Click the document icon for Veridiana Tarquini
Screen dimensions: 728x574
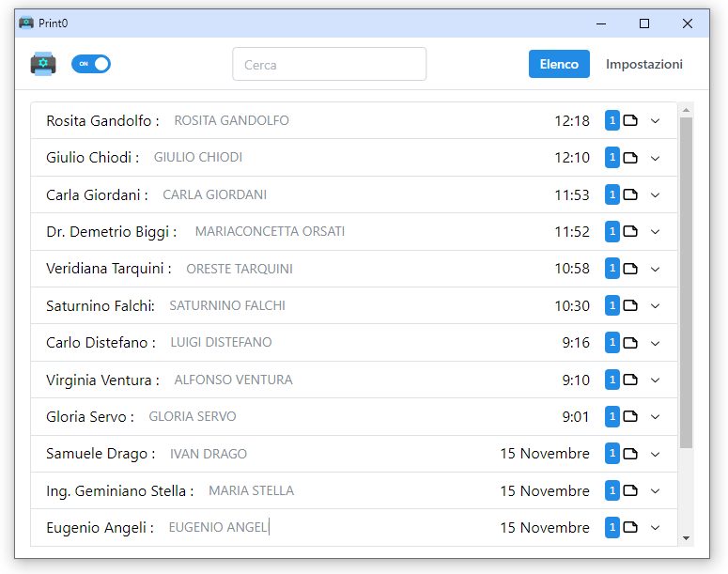[630, 269]
